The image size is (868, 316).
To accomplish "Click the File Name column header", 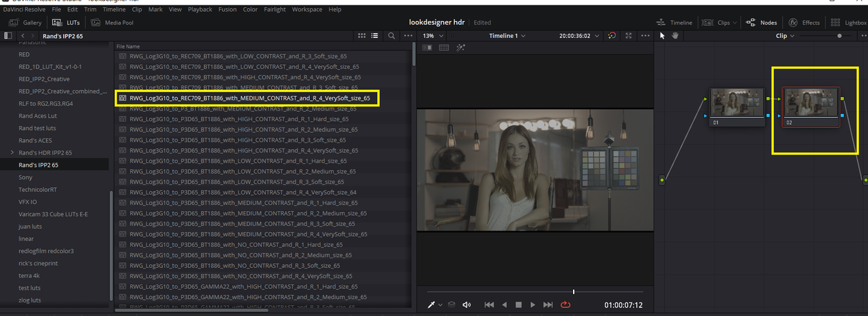I will pyautogui.click(x=127, y=46).
